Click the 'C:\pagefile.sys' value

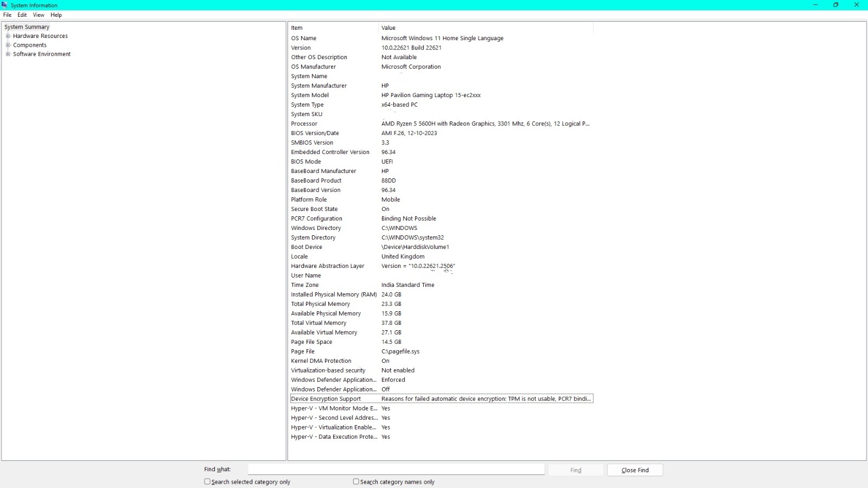400,351
